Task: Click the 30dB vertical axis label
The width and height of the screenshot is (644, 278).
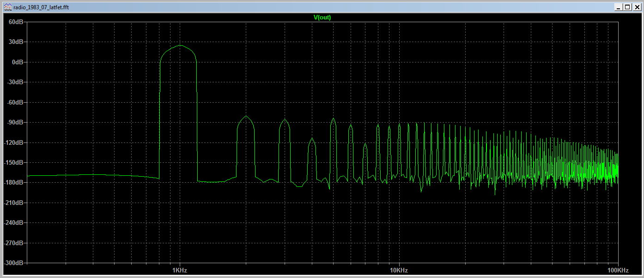Action: tap(16, 42)
